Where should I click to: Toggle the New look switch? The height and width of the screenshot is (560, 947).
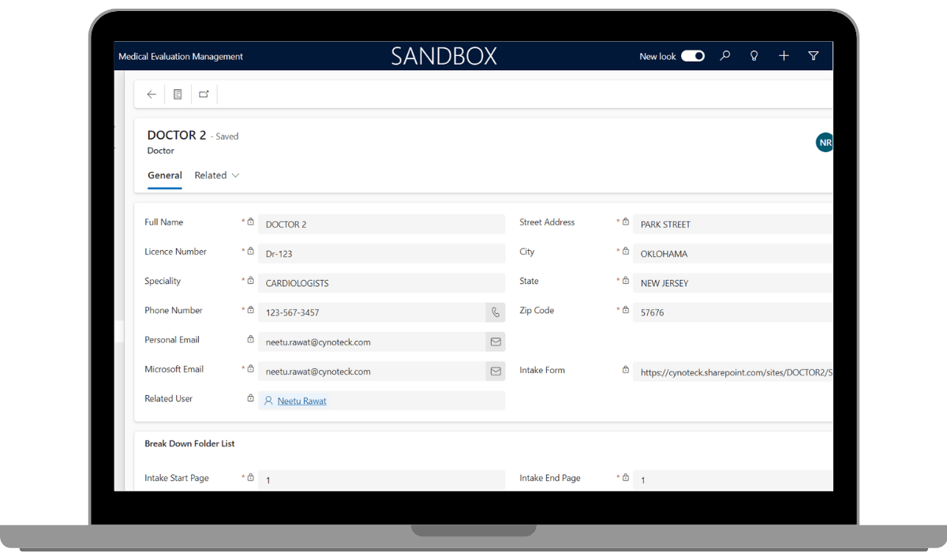(693, 56)
